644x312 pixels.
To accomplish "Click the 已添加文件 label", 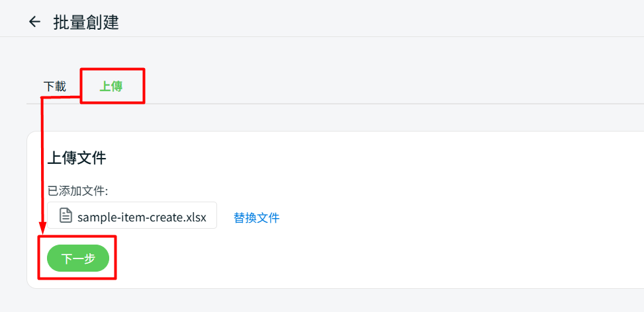I will tap(77, 191).
